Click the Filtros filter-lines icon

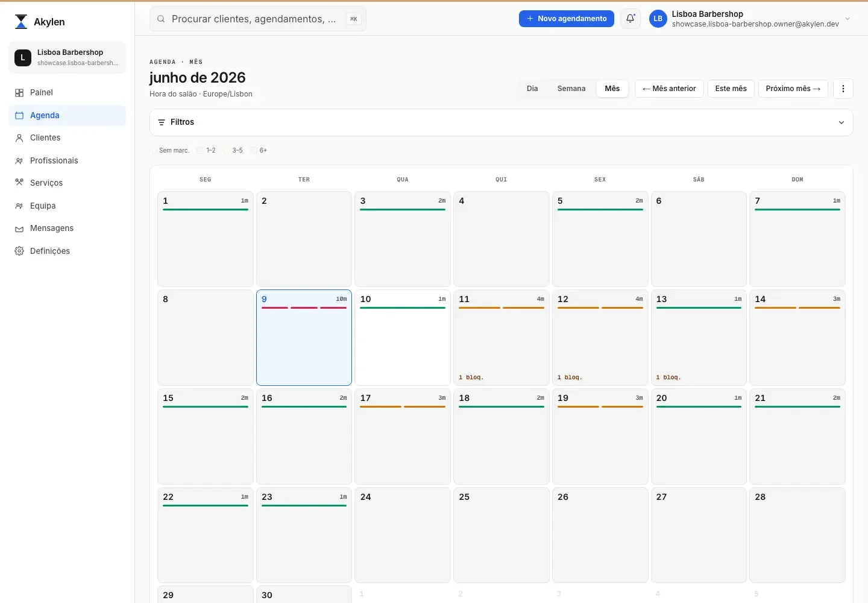(162, 122)
